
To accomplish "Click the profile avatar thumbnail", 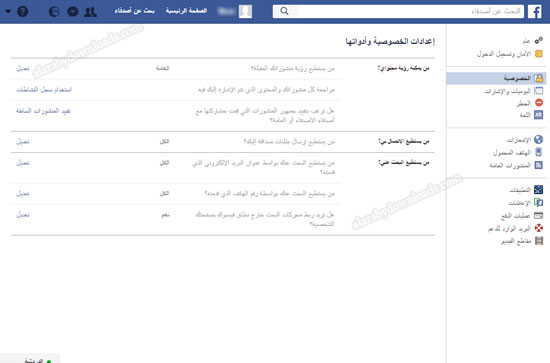I will point(245,12).
